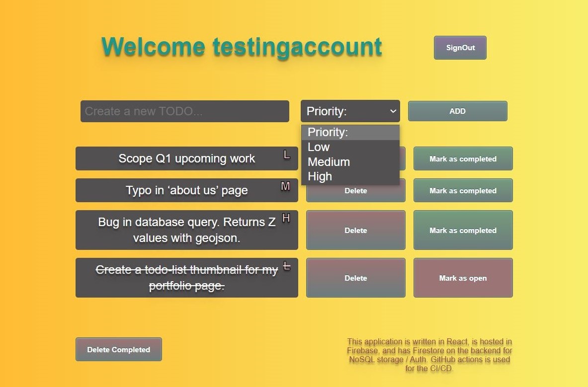
Task: Delete the completed portfolio thumbnail todo
Action: pyautogui.click(x=356, y=278)
